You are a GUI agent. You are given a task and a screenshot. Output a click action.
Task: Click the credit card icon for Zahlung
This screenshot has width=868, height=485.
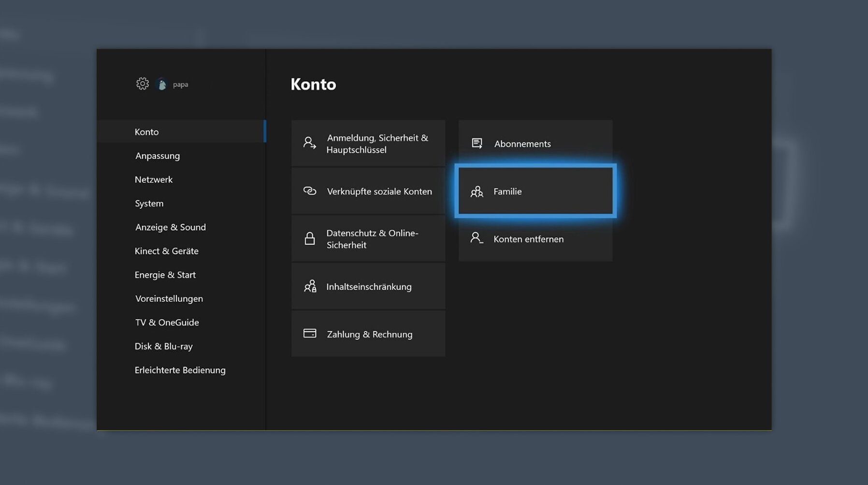309,334
